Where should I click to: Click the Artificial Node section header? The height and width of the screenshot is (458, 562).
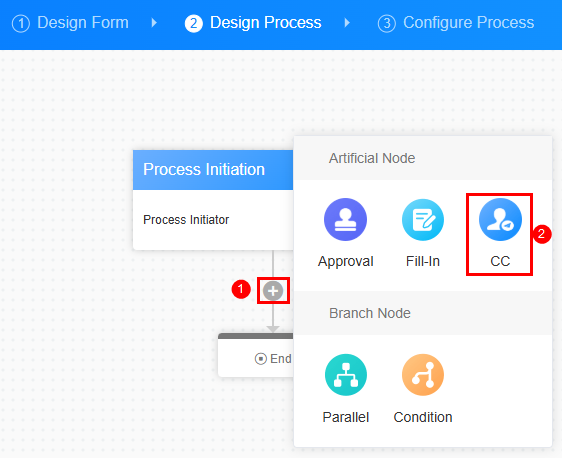coord(423,158)
